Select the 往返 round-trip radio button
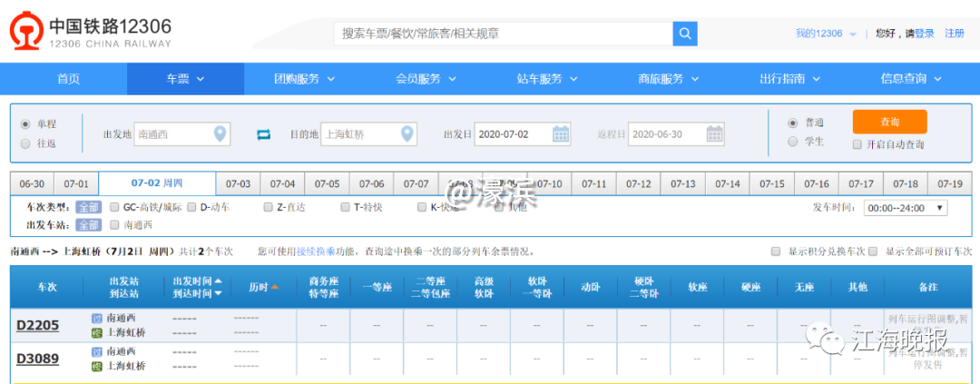980x384 pixels. (25, 143)
